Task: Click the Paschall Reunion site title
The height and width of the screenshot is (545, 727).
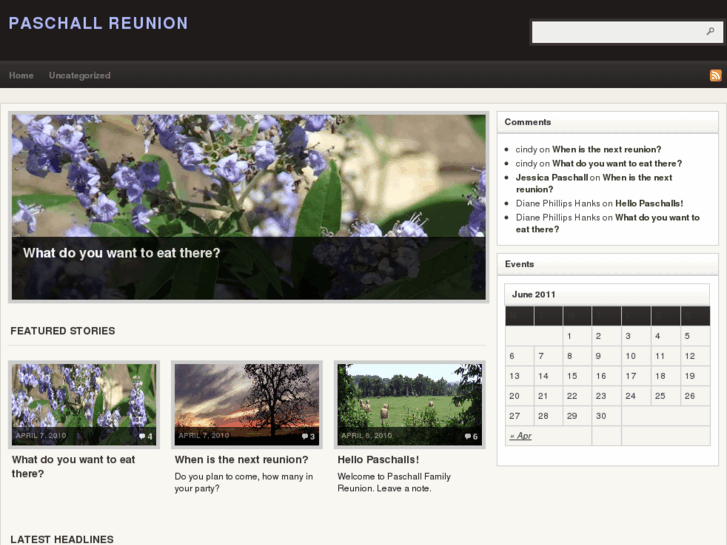Action: tap(98, 23)
